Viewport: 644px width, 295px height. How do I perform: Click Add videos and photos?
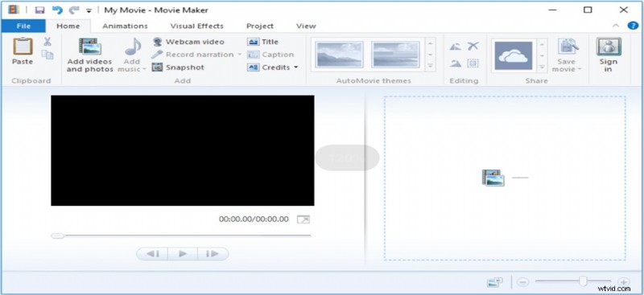click(x=90, y=55)
